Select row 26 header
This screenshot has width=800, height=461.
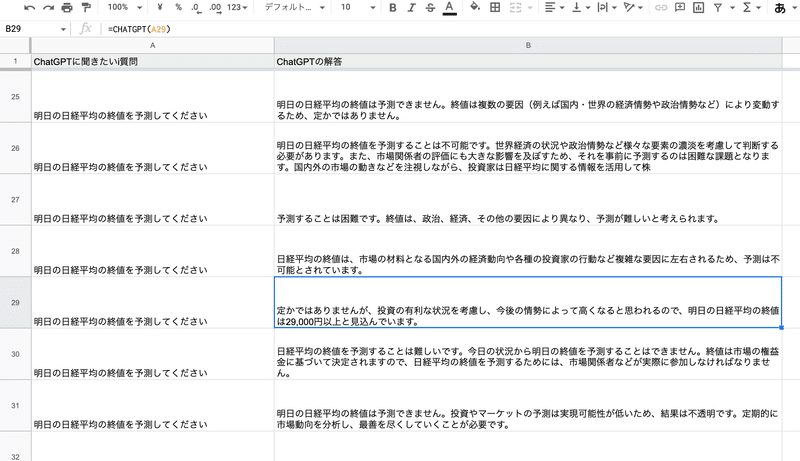coord(15,148)
